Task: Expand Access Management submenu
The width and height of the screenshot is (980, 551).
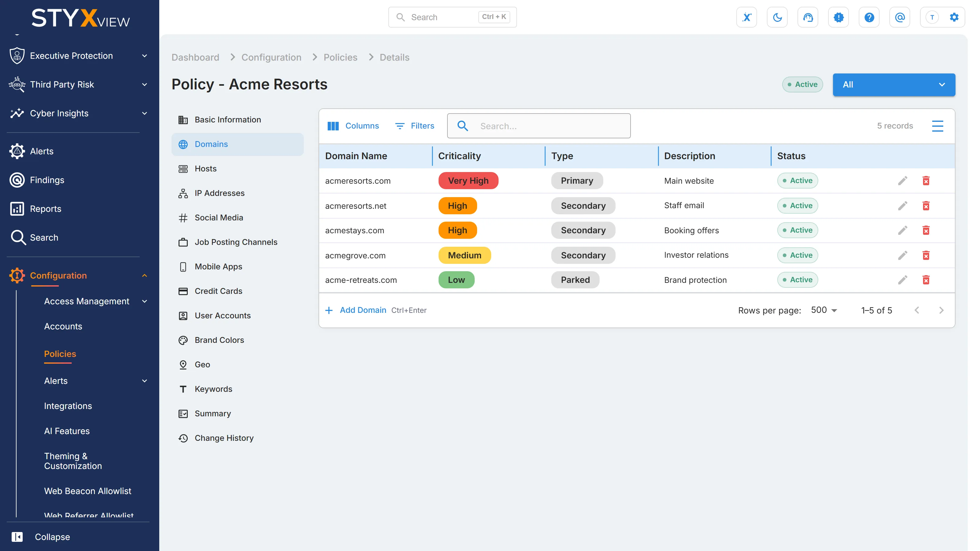Action: click(95, 301)
